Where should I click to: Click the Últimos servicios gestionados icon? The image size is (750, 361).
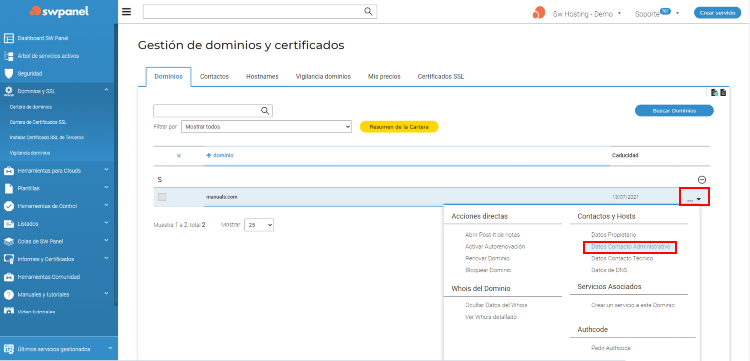[8, 349]
